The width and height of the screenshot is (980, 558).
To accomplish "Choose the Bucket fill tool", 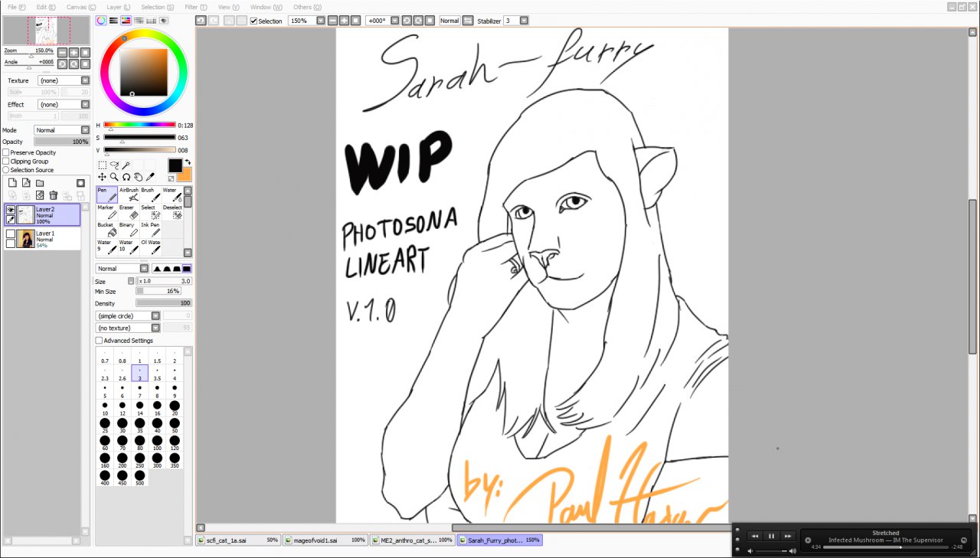I will 107,230.
